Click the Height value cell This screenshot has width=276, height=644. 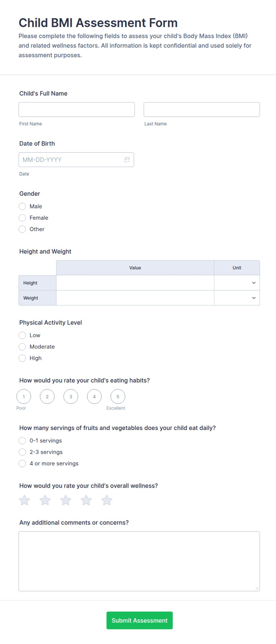(x=135, y=283)
